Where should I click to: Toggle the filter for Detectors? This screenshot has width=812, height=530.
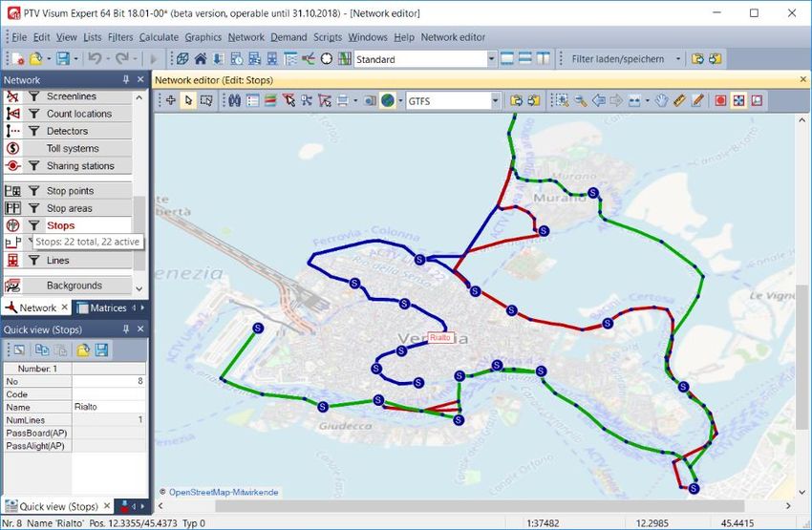(x=33, y=131)
